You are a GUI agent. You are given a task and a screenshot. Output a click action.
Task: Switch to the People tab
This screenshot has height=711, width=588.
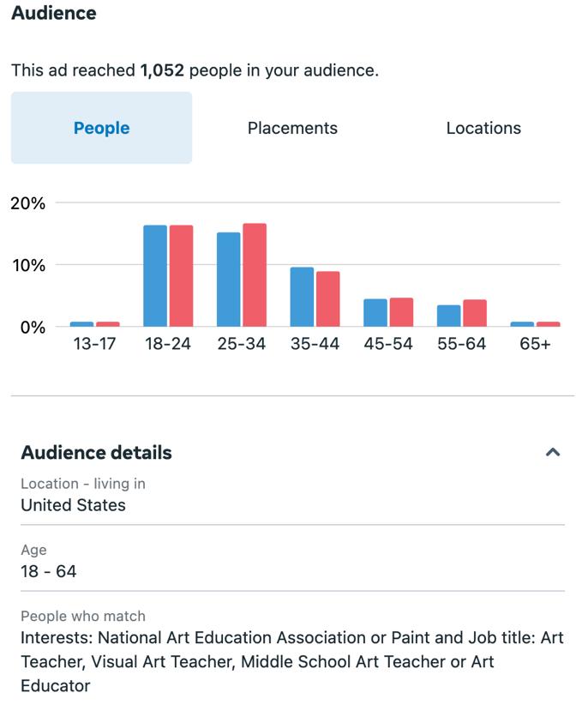[101, 128]
